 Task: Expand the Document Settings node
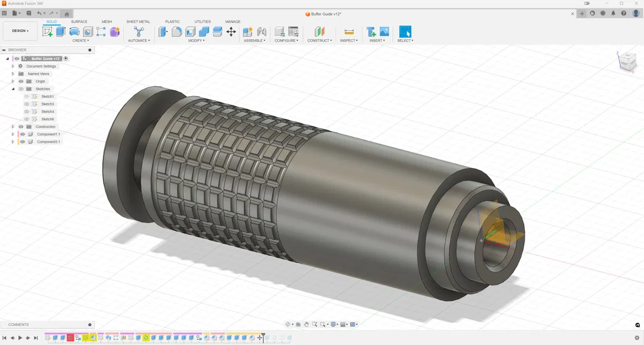pos(13,66)
